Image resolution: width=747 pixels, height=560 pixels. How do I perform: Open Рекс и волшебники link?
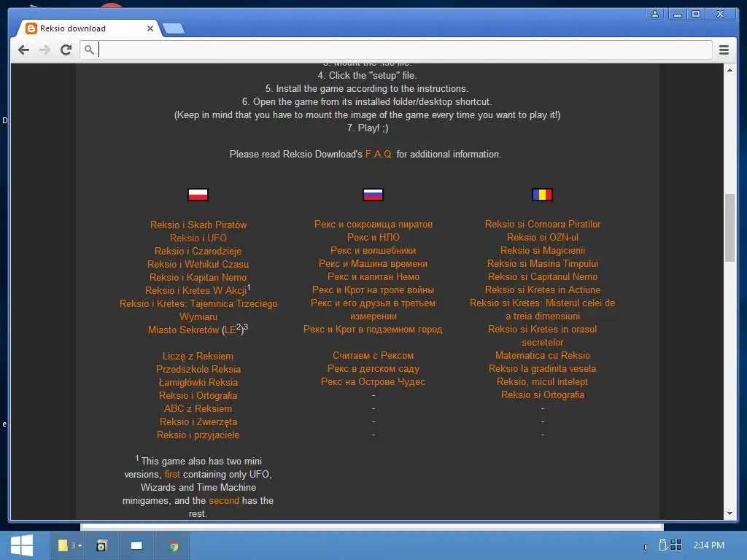(373, 251)
